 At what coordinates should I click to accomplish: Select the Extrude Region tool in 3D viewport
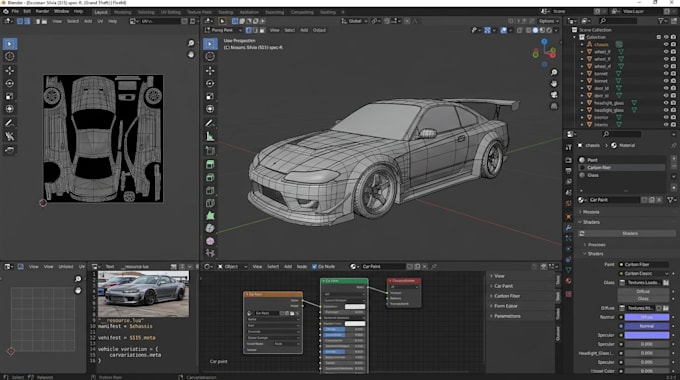pyautogui.click(x=210, y=164)
